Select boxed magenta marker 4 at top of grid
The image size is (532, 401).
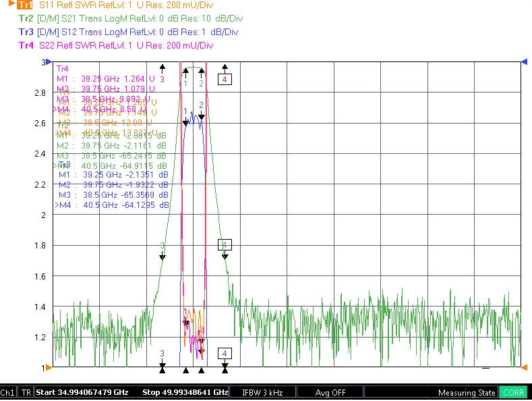225,79
